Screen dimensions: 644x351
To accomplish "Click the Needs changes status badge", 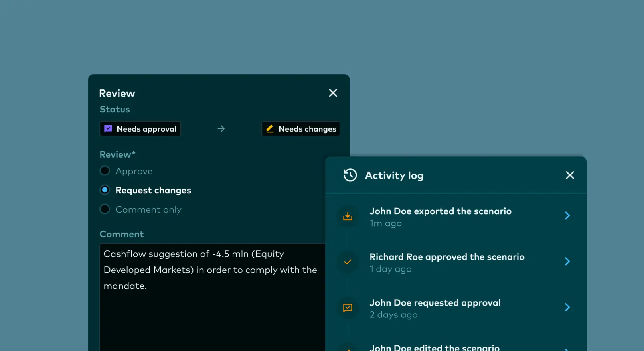I will pos(301,129).
